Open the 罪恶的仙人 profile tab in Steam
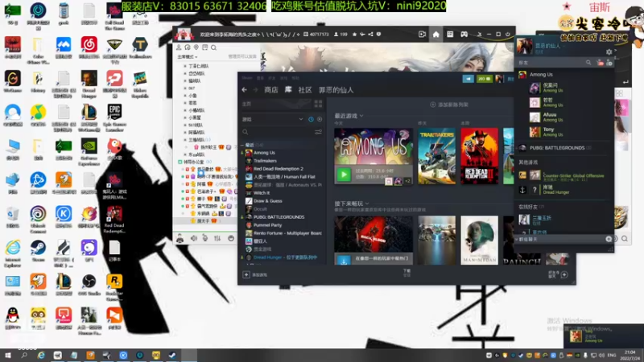The image size is (644, 362). coord(336,90)
